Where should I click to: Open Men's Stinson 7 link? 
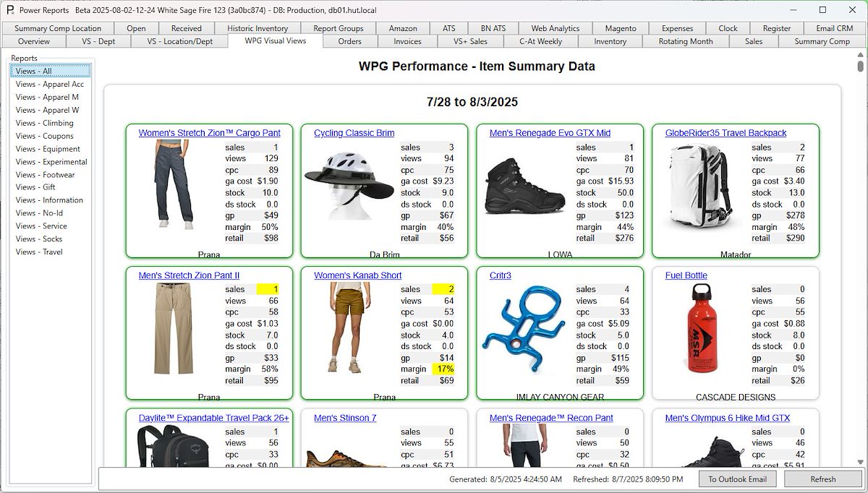point(345,418)
